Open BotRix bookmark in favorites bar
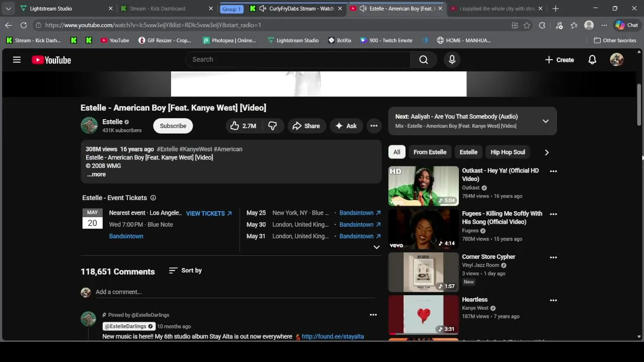This screenshot has width=644, height=362. point(340,40)
